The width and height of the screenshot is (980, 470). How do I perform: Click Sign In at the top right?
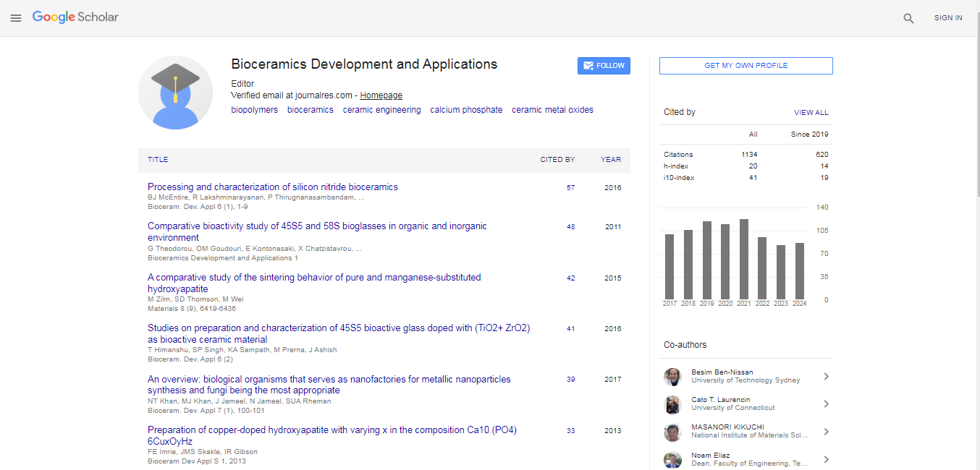[x=947, y=18]
